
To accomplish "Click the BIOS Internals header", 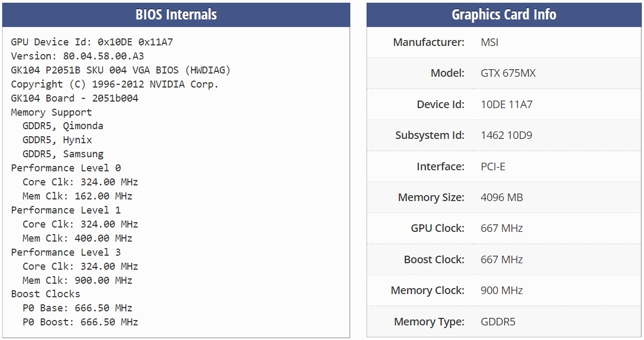I will pos(176,15).
